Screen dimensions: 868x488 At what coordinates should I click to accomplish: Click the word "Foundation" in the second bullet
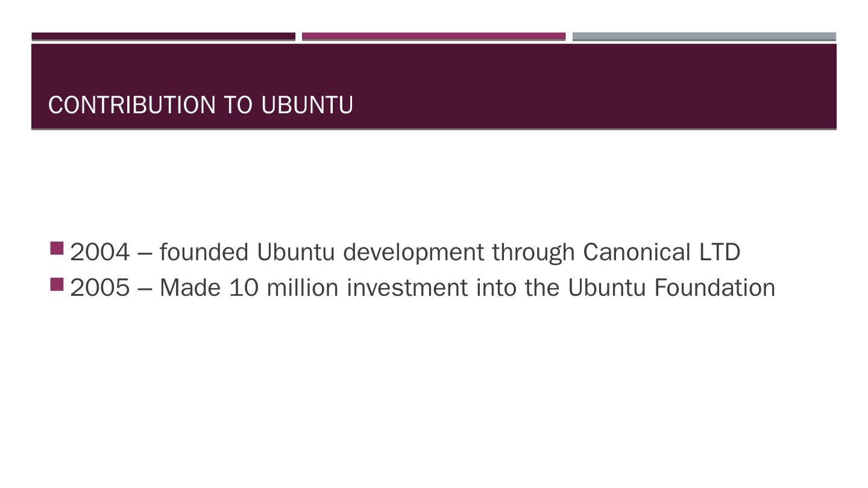[x=714, y=288]
